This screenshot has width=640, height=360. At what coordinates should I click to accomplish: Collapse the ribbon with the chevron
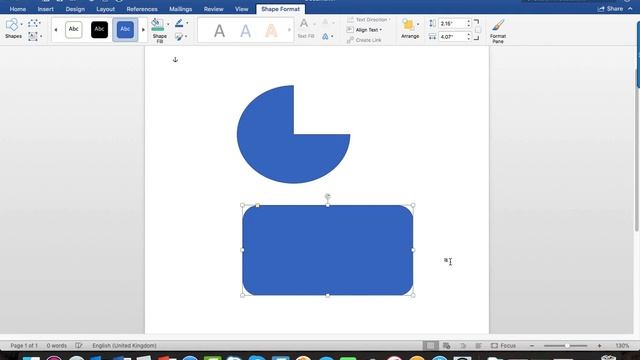(x=631, y=9)
